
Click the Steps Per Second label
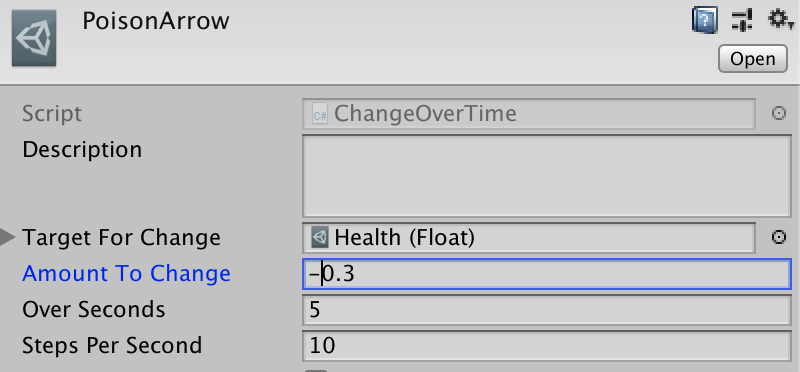click(x=112, y=345)
